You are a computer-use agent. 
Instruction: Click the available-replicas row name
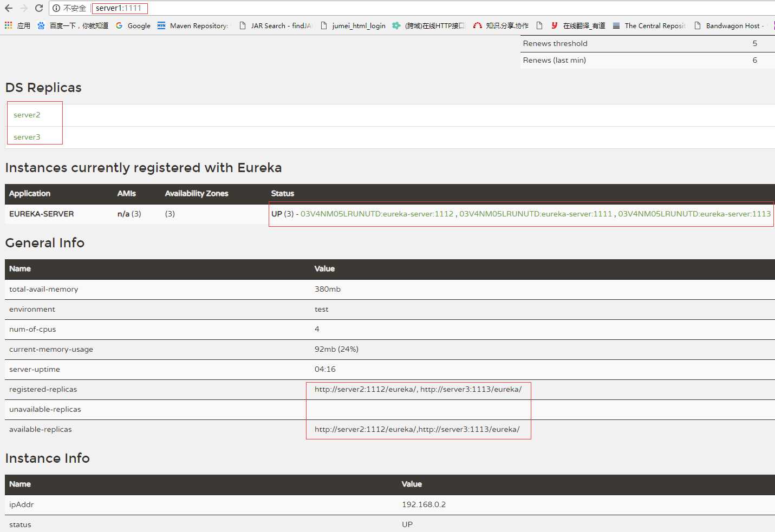click(41, 429)
